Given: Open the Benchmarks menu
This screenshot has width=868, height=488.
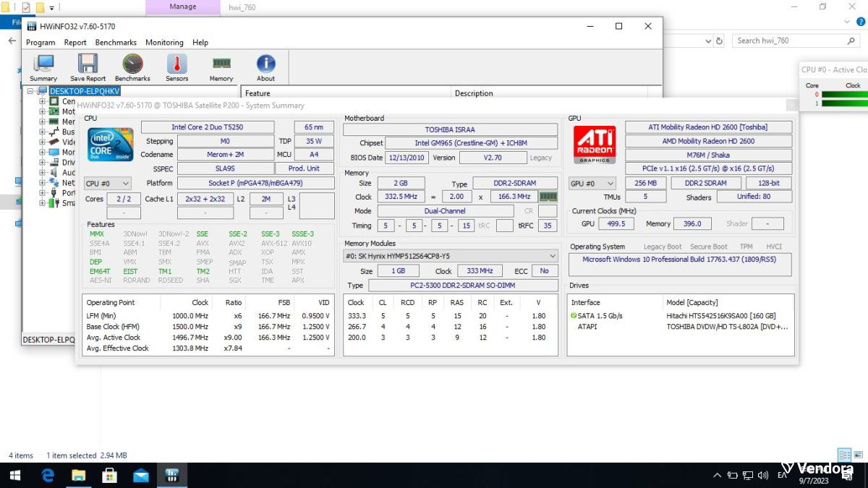Looking at the screenshot, I should tap(116, 43).
